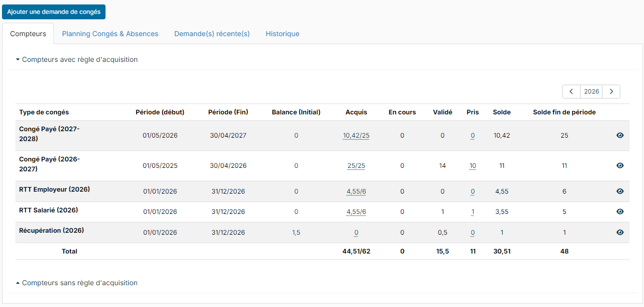Click acquired value 25/25
The height and width of the screenshot is (307, 644).
pos(356,166)
